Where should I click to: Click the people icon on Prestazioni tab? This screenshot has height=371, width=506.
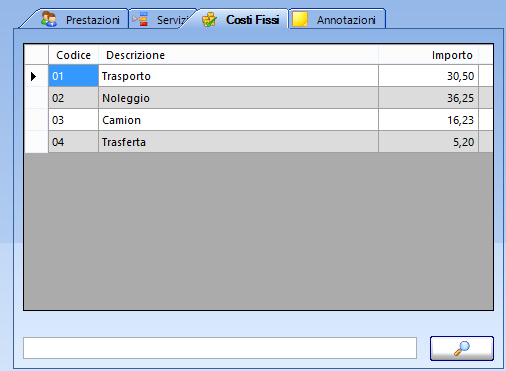coord(49,19)
